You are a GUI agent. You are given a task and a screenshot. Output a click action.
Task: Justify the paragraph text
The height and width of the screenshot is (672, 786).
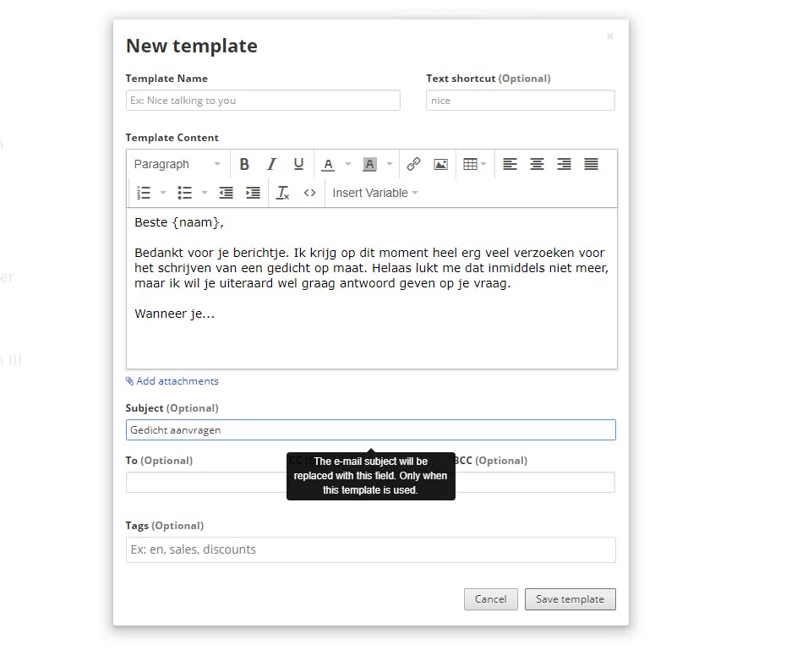pos(591,164)
